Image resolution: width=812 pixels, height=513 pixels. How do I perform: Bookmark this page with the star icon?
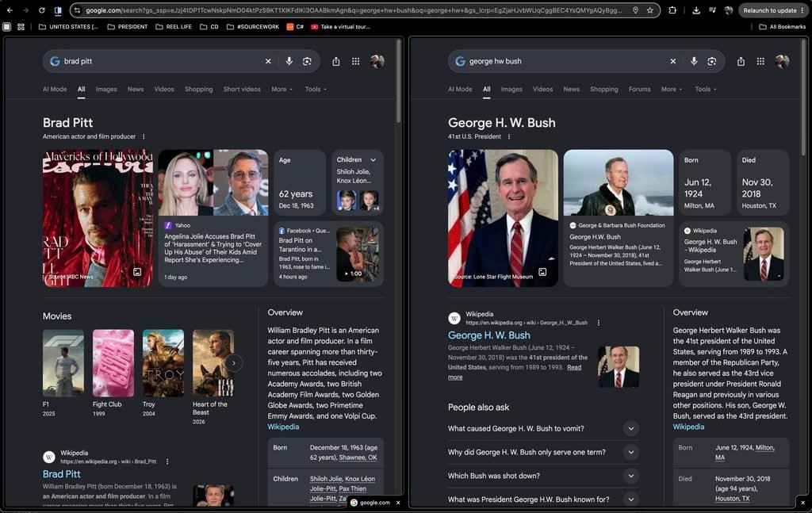[x=650, y=10]
